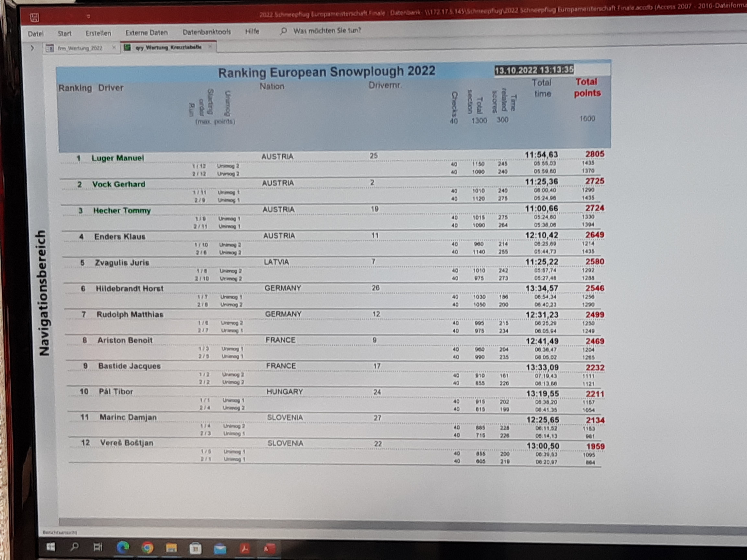The height and width of the screenshot is (560, 747).
Task: Click the 'Was möchten Sie tun?' search field
Action: [x=327, y=31]
